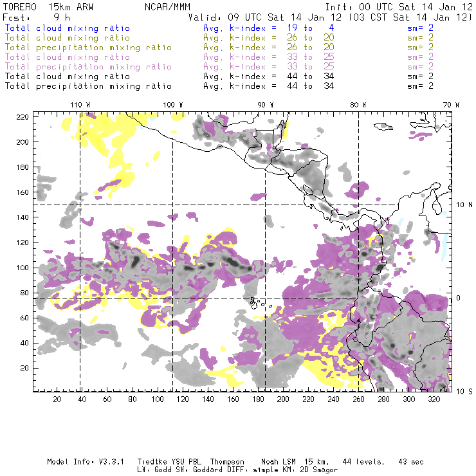Click the 'Valid: 09 UTC Sat 14 Jan 12' text

265,17
